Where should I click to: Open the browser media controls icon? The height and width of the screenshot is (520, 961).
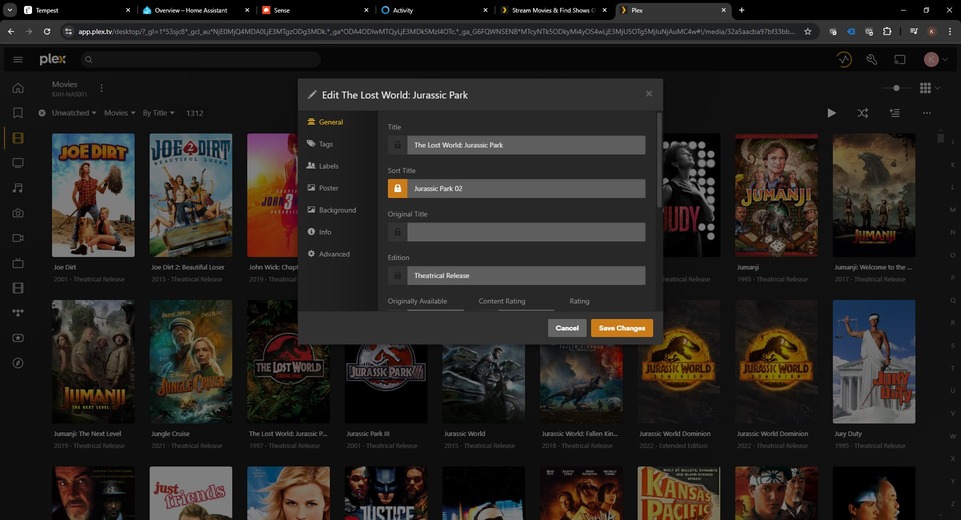(x=914, y=31)
